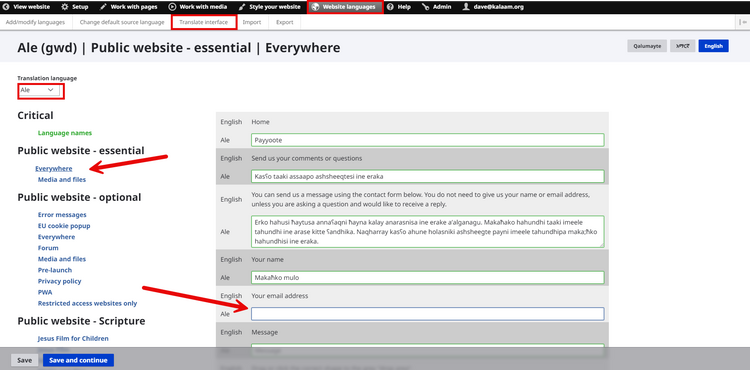This screenshot has width=750, height=370.
Task: Open Restricted access websites only category
Action: [x=88, y=303]
